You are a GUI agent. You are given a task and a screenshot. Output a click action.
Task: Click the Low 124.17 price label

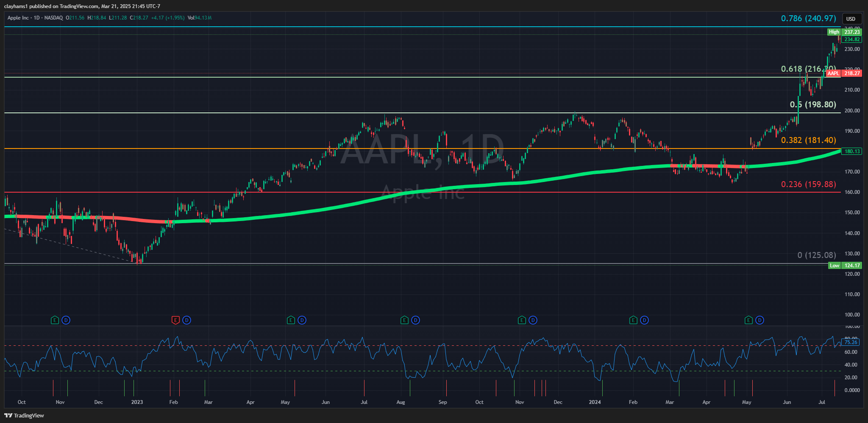click(x=845, y=266)
